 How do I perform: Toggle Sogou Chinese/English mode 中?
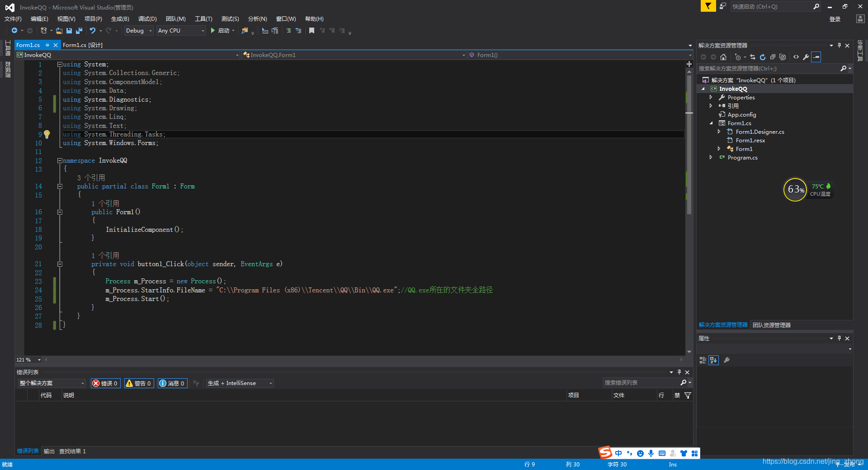click(x=618, y=453)
